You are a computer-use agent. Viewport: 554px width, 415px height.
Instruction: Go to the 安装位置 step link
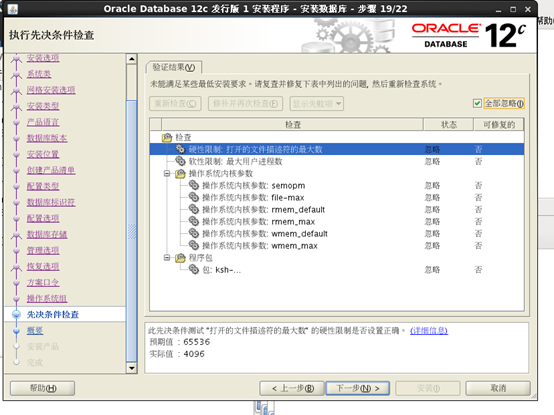(x=43, y=154)
